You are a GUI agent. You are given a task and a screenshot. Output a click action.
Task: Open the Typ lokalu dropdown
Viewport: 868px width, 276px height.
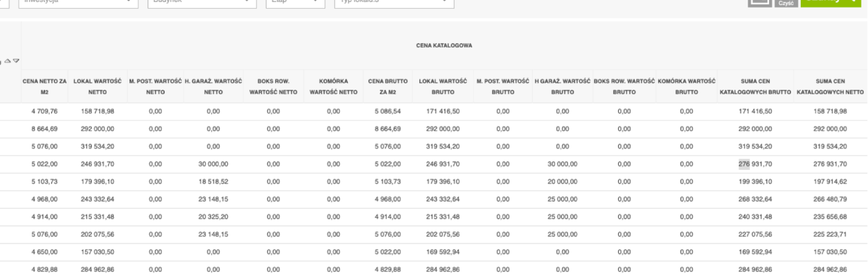[394, 2]
